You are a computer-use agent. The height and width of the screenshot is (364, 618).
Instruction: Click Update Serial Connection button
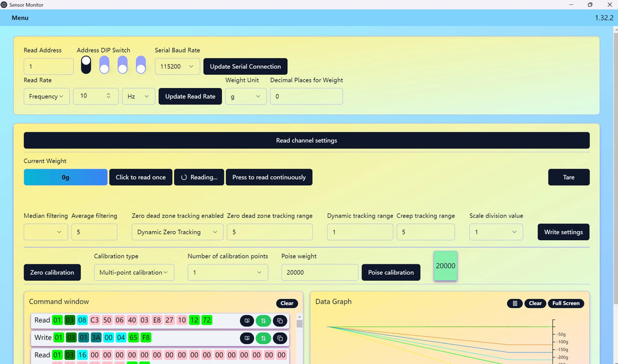[245, 66]
